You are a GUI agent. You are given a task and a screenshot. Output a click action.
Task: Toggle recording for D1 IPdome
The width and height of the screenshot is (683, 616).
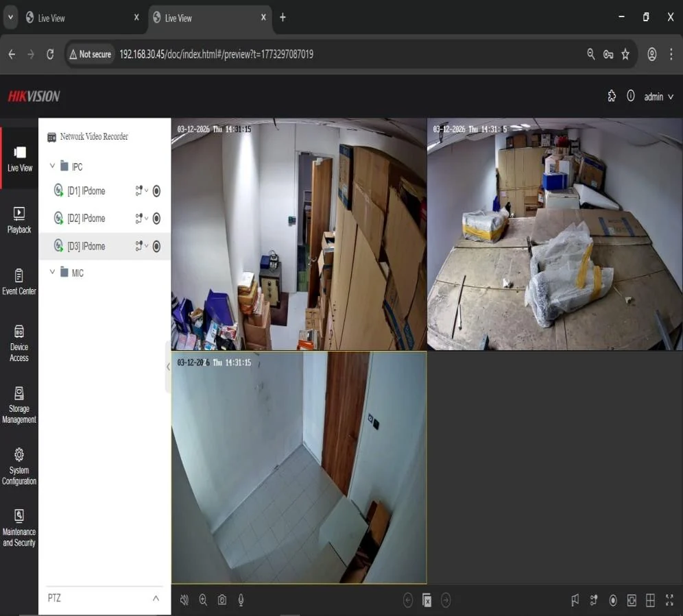[x=156, y=190]
